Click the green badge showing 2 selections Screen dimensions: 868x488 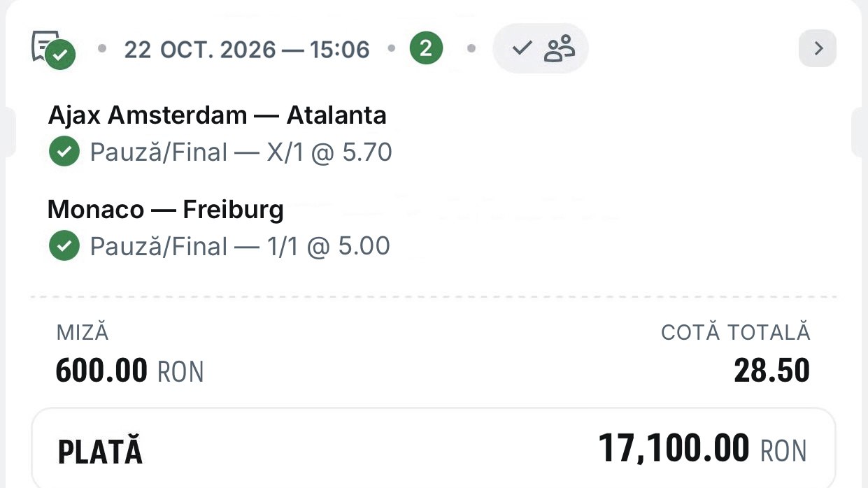[x=426, y=49]
